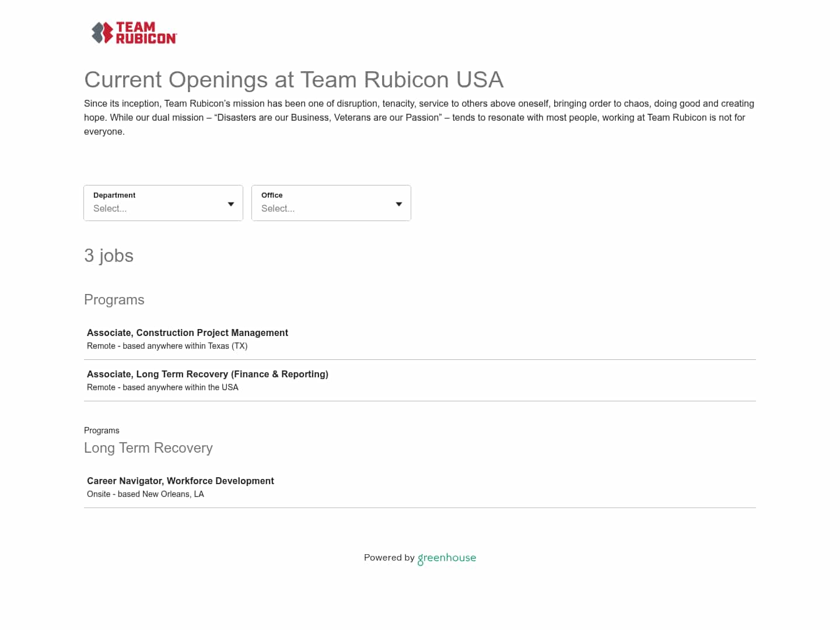Click the 3 jobs count label
Viewport: 840px width, 630px height.
(109, 256)
